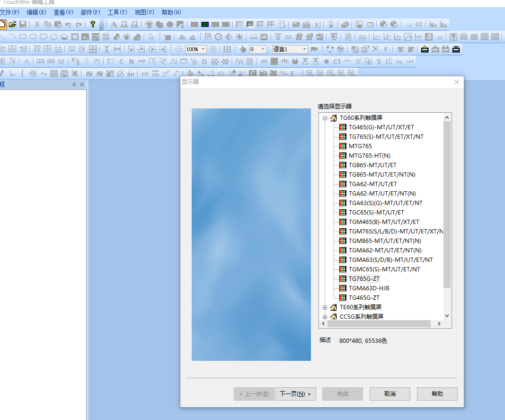Click the 'sin' trigonometric function icon

click(x=145, y=73)
